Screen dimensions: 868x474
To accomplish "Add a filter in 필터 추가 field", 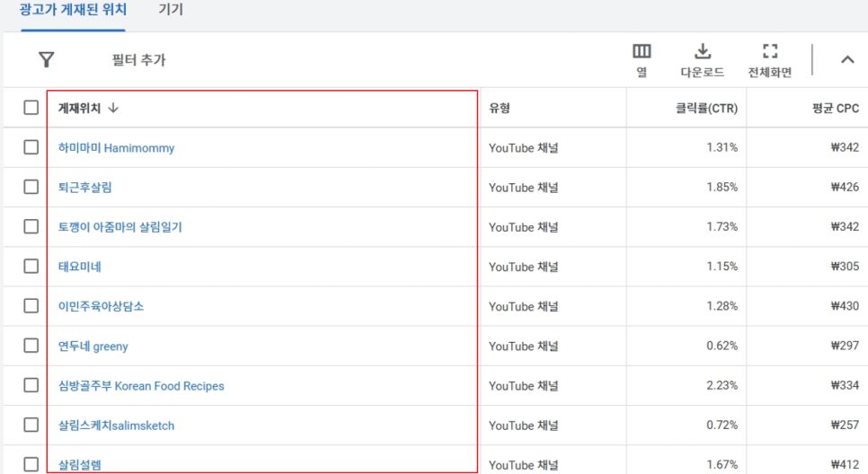I will (138, 60).
